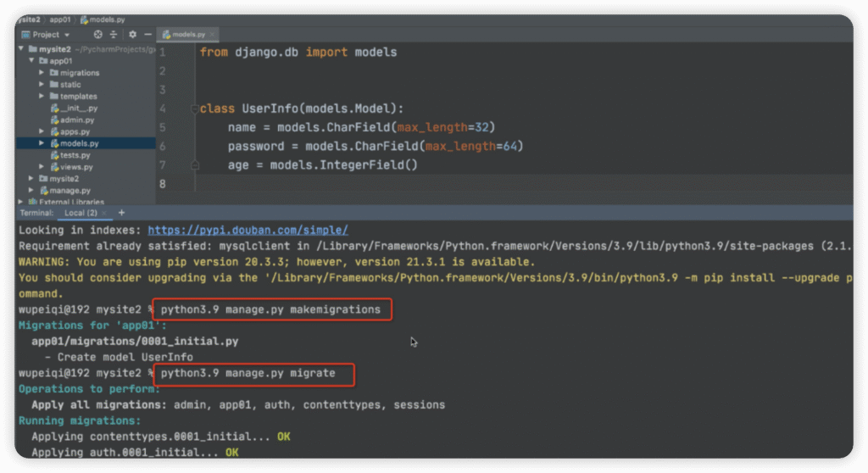Expand the templates folder
Viewport: 868px width, 473px height.
click(42, 97)
